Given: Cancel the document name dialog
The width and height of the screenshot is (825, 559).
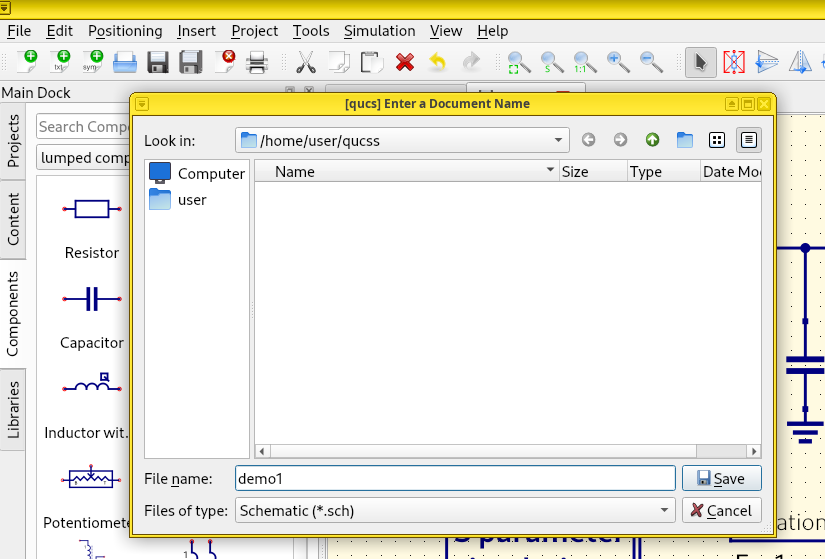Looking at the screenshot, I should (x=721, y=510).
